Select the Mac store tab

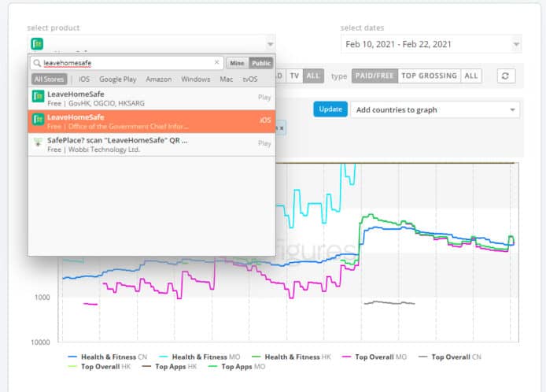point(227,79)
